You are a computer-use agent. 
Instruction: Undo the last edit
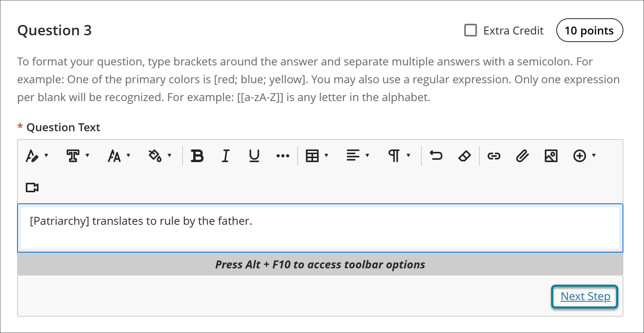point(436,156)
